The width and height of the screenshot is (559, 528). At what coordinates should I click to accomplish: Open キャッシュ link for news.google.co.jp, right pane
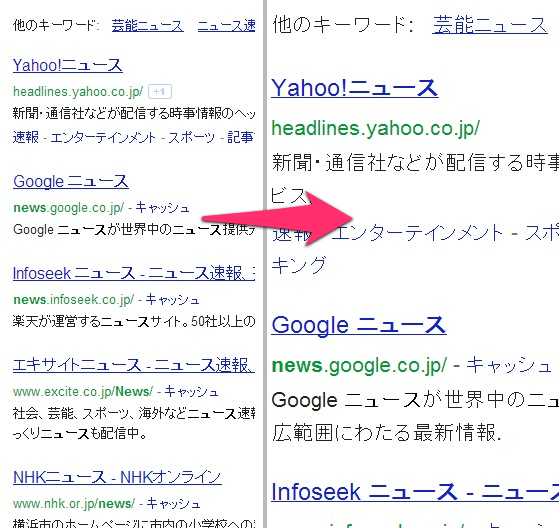click(x=509, y=365)
